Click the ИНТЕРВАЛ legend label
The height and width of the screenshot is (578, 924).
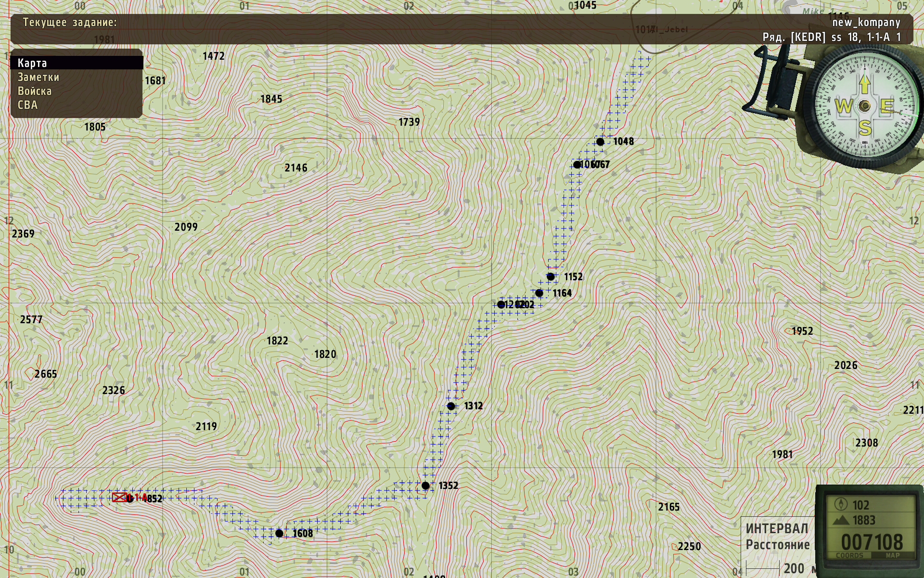[x=777, y=529]
